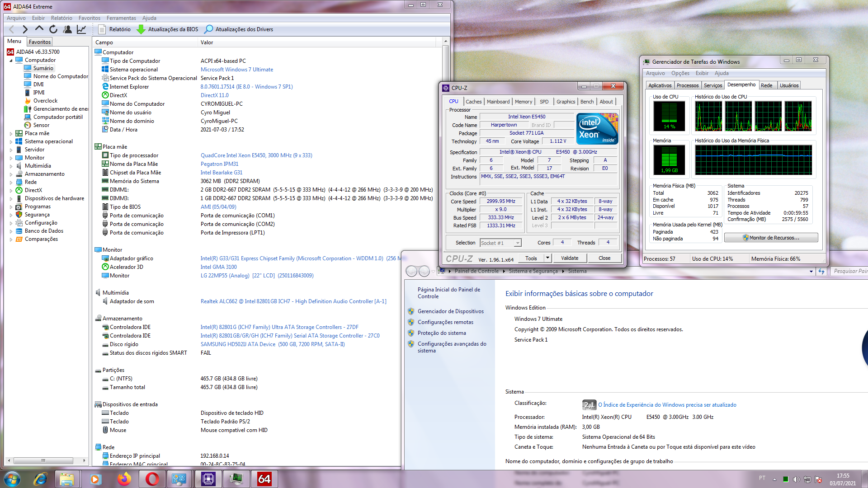Select DMI under Computador tree
The width and height of the screenshot is (868, 488).
38,84
